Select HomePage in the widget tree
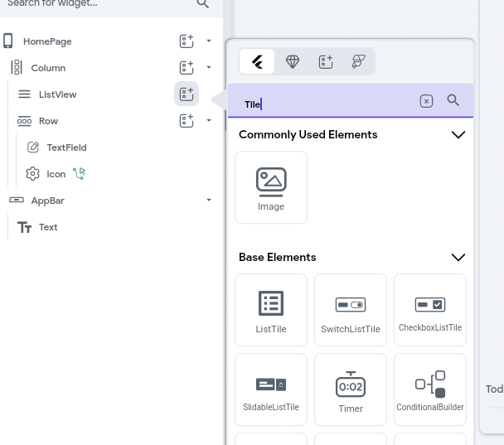The height and width of the screenshot is (445, 504). tap(47, 41)
